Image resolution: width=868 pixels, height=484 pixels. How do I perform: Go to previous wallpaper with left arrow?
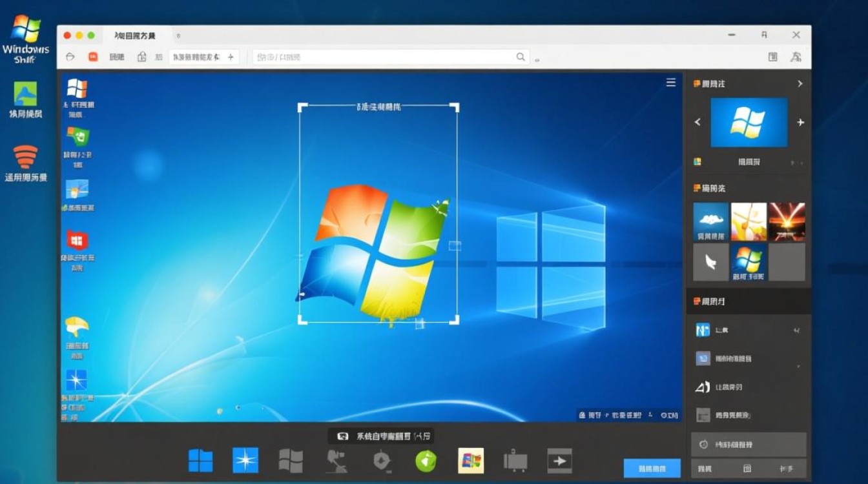(x=697, y=122)
